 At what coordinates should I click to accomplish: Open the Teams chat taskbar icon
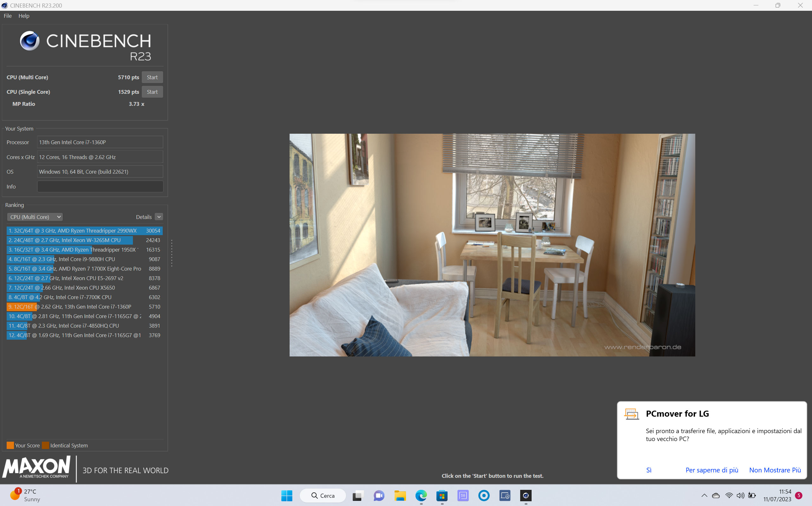(x=379, y=495)
